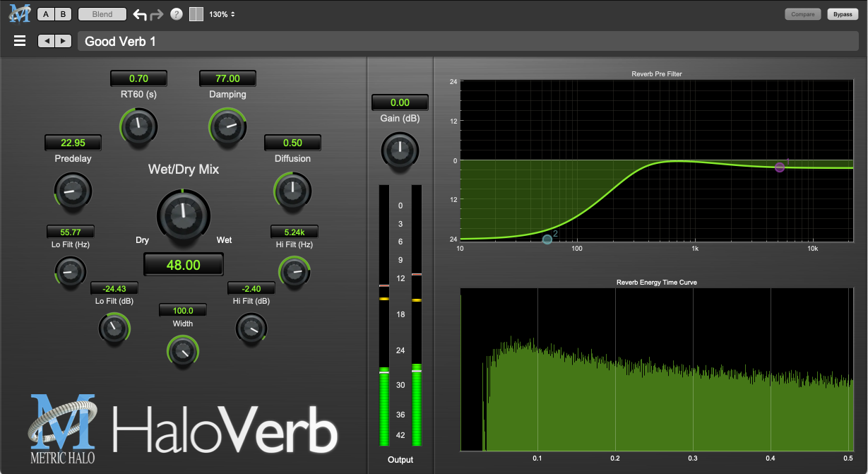The width and height of the screenshot is (868, 474).
Task: Click the Gain value field showing 0.00
Action: click(400, 102)
